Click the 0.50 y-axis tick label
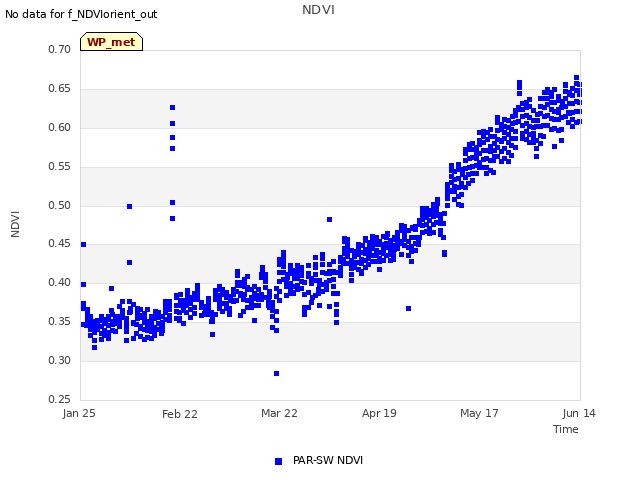 [60, 205]
